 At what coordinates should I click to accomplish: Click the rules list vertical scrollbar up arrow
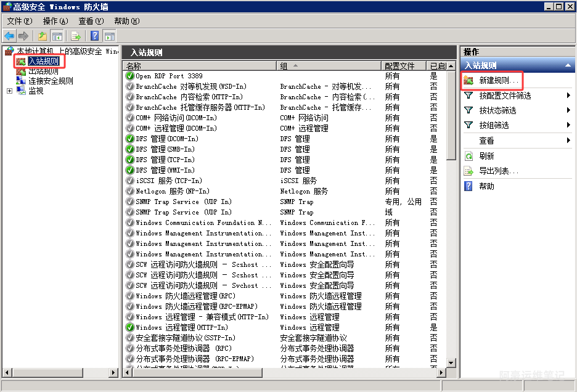click(451, 66)
